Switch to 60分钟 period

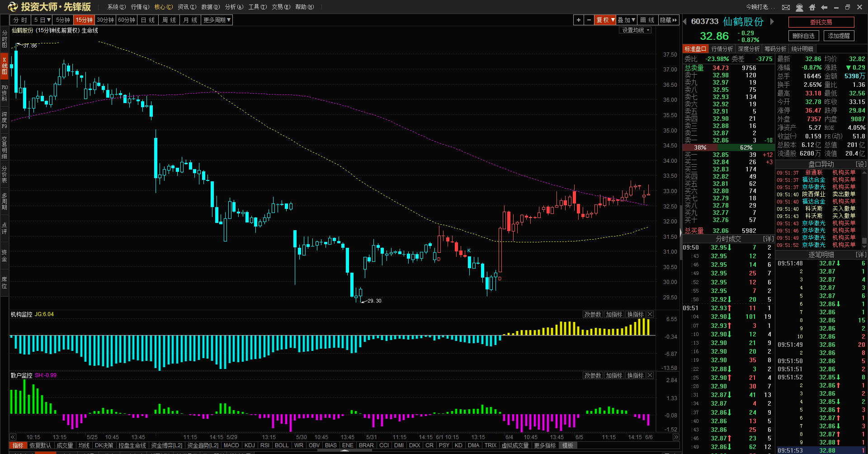(x=127, y=20)
